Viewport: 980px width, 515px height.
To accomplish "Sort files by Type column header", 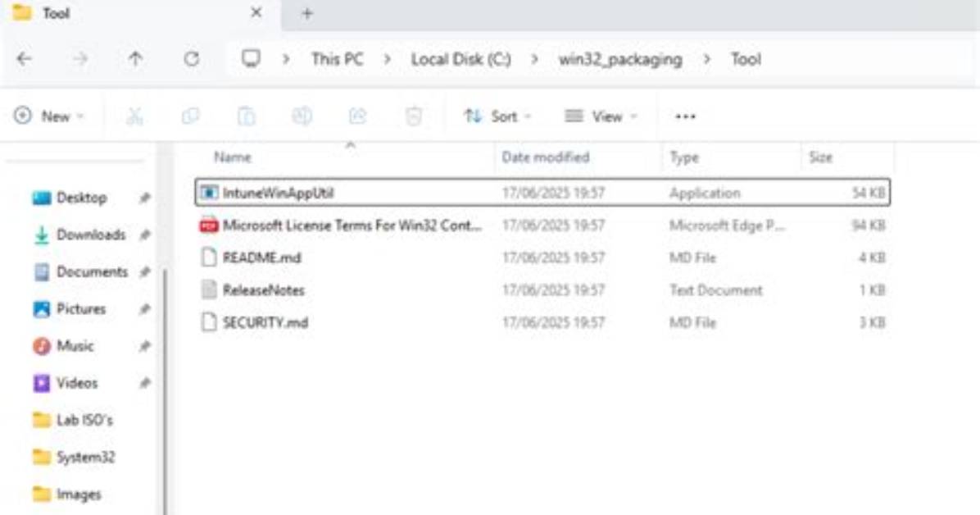I will [x=684, y=157].
